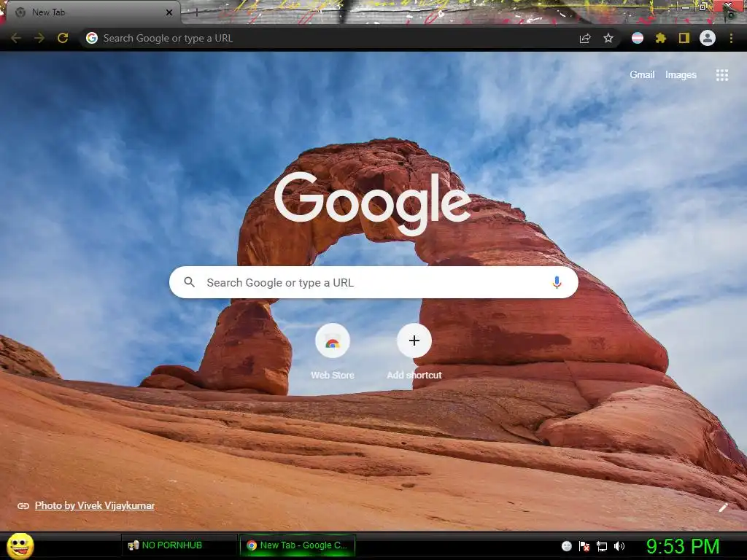Click the browser back arrow
Viewport: 747px width, 560px height.
point(16,38)
